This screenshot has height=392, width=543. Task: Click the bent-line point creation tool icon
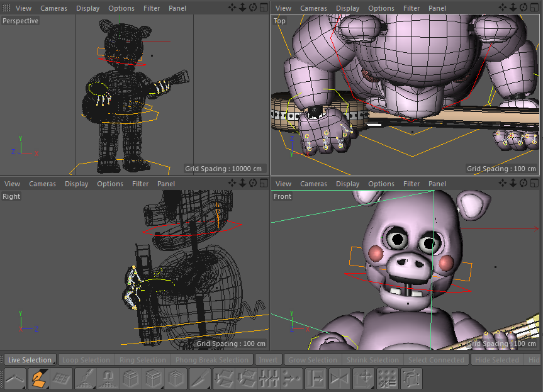click(15, 378)
